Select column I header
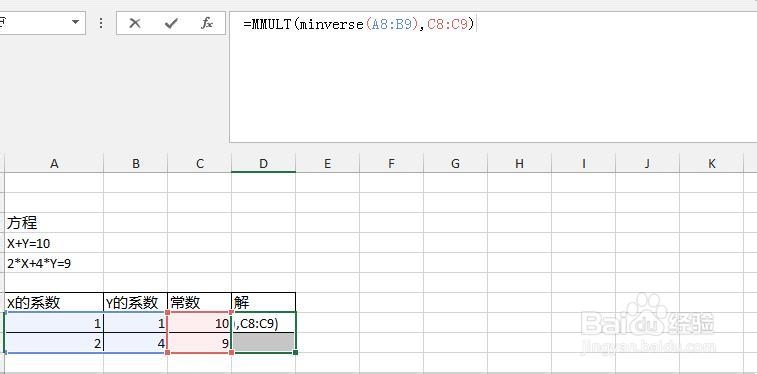Screen dimensions: 757x374 click(x=583, y=164)
